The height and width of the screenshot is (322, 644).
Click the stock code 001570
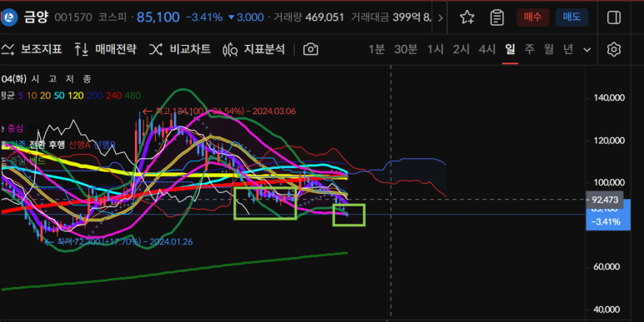pos(73,17)
